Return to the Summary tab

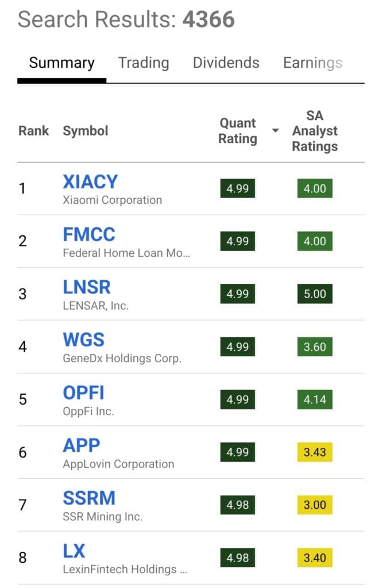[x=60, y=63]
